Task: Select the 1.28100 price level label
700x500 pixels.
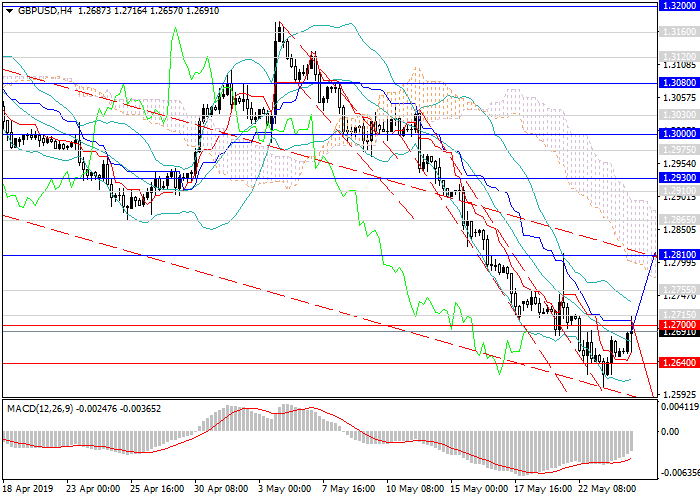Action: pyautogui.click(x=677, y=255)
